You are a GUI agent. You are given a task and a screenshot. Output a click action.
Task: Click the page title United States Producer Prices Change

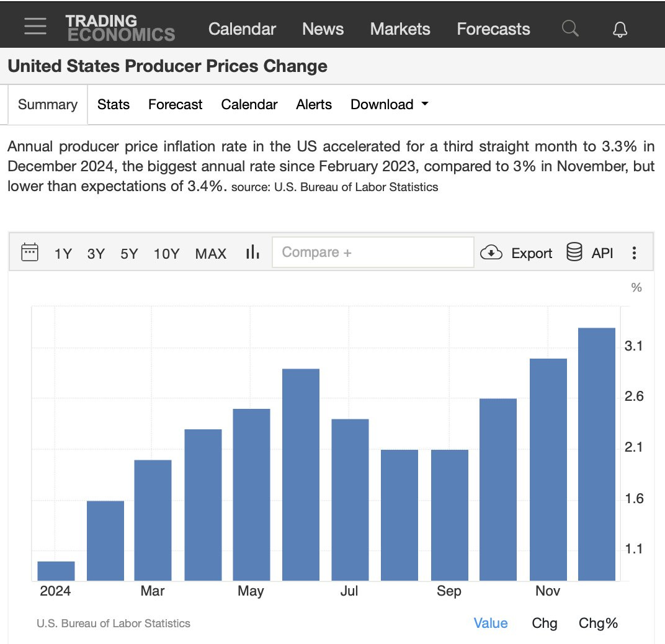tap(167, 66)
